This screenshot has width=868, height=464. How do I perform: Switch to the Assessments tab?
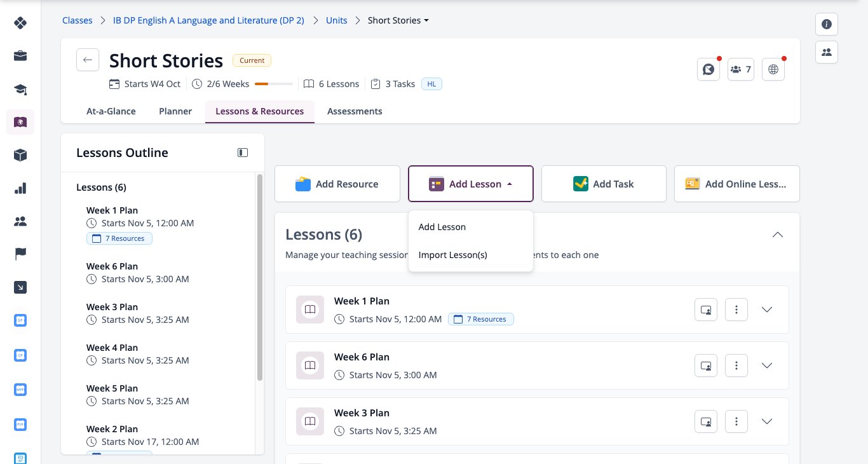[x=355, y=111]
